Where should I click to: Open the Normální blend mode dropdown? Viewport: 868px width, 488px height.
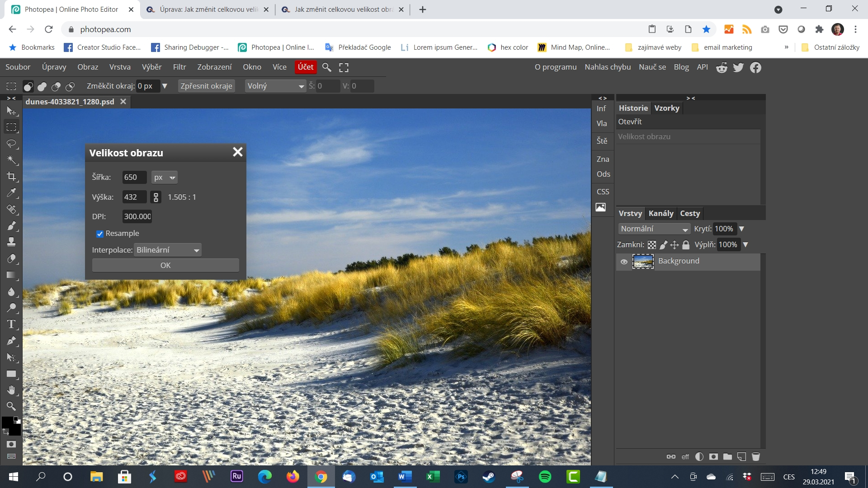tap(654, 229)
